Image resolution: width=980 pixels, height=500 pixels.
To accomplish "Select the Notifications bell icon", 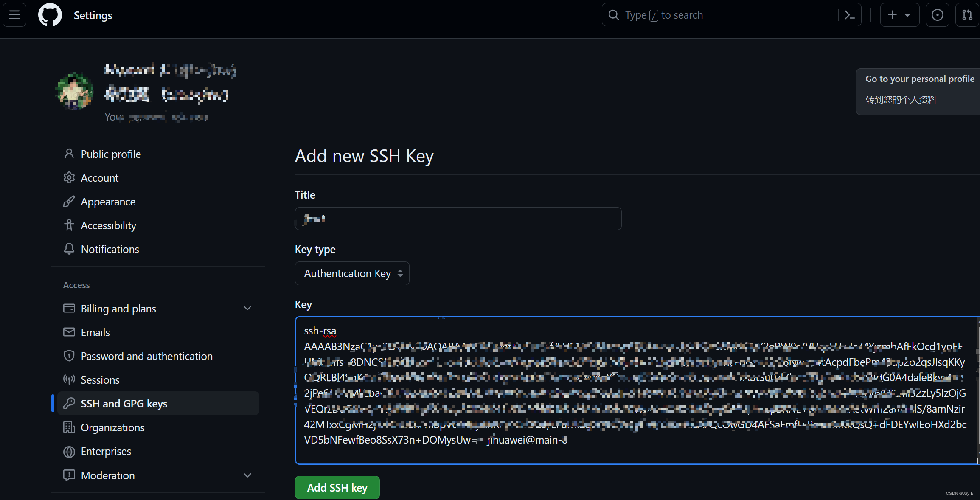I will [x=69, y=249].
